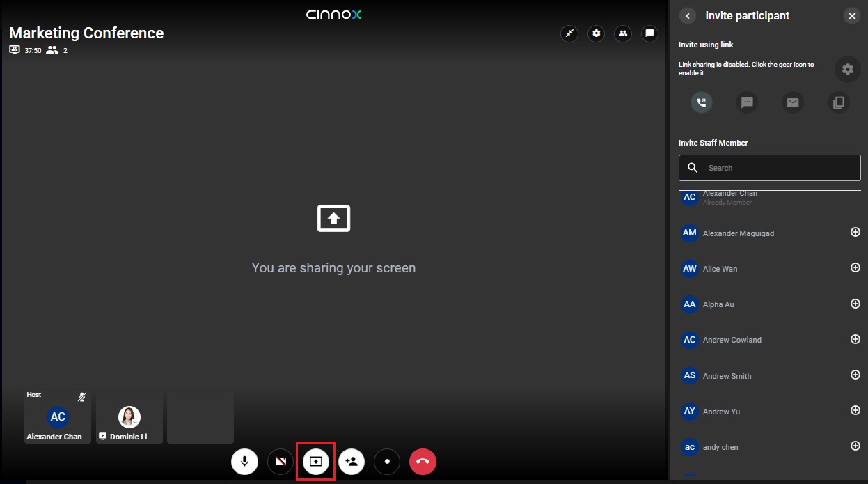Viewport: 868px width, 484px height.
Task: Click Alice Wan's AW avatar
Action: (690, 268)
